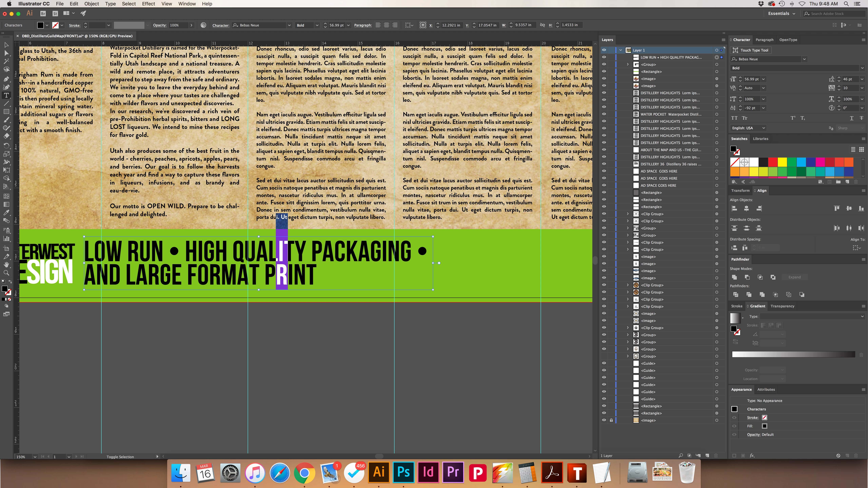Open the Bold font style dropdown in Character panel
Image resolution: width=868 pixels, height=488 pixels.
click(862, 68)
